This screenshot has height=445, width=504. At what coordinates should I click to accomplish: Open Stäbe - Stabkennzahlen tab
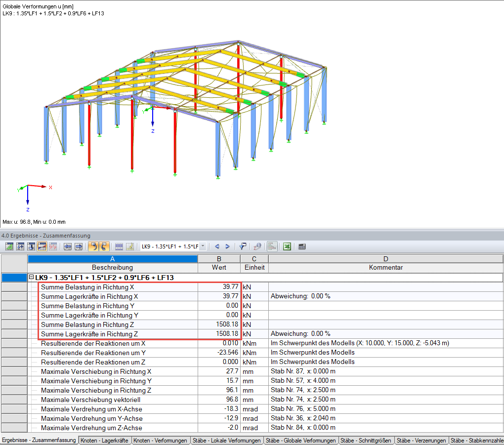(x=477, y=441)
